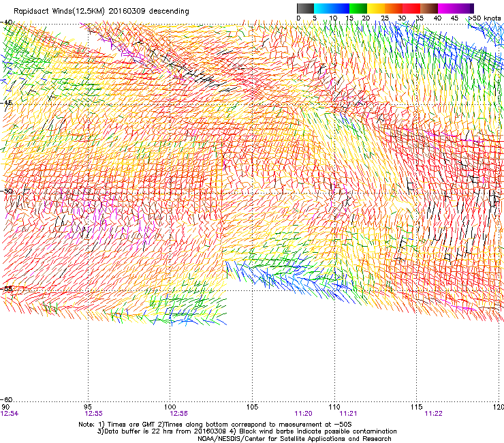
Task: Click the '-40' latitude axis label
Action: [6, 22]
